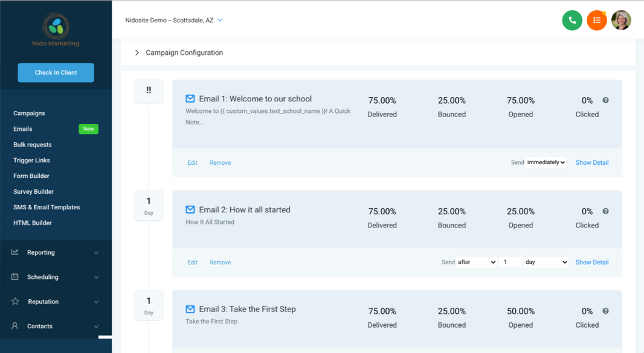Open the Send immediately dropdown for Email 1

(546, 162)
